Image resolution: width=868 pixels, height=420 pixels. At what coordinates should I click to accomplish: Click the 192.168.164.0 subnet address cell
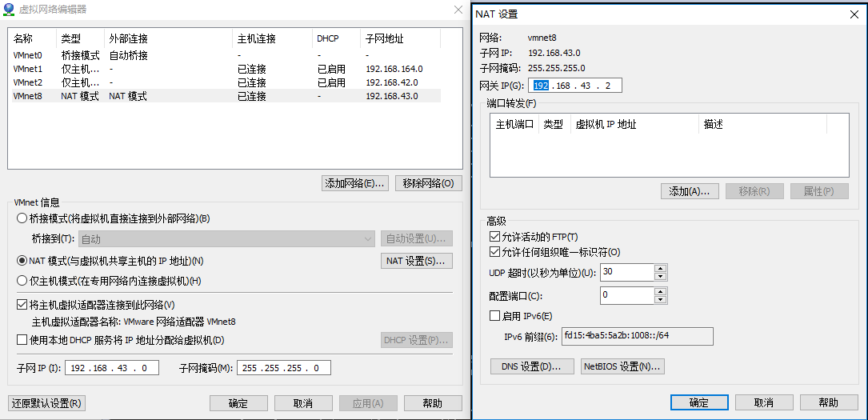point(394,69)
